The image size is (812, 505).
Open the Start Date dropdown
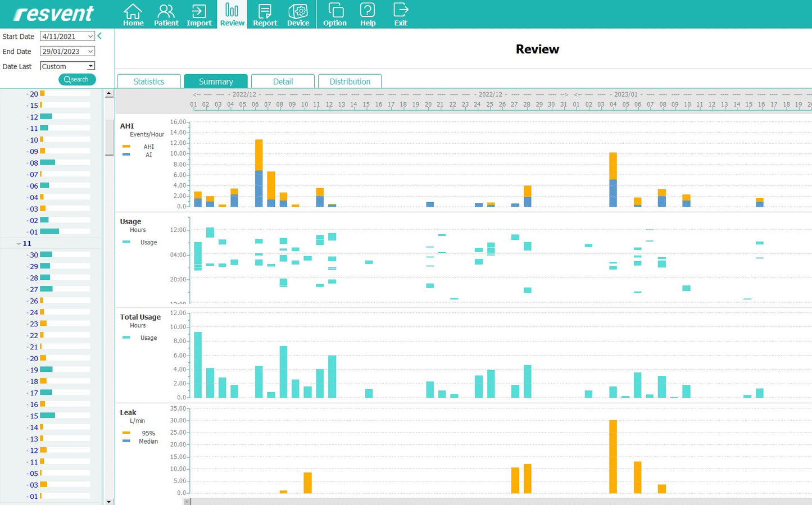click(90, 37)
